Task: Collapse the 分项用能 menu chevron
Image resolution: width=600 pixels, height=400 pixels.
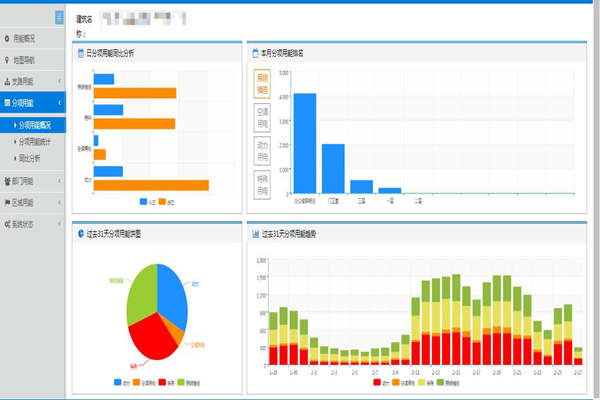Action: [x=60, y=103]
